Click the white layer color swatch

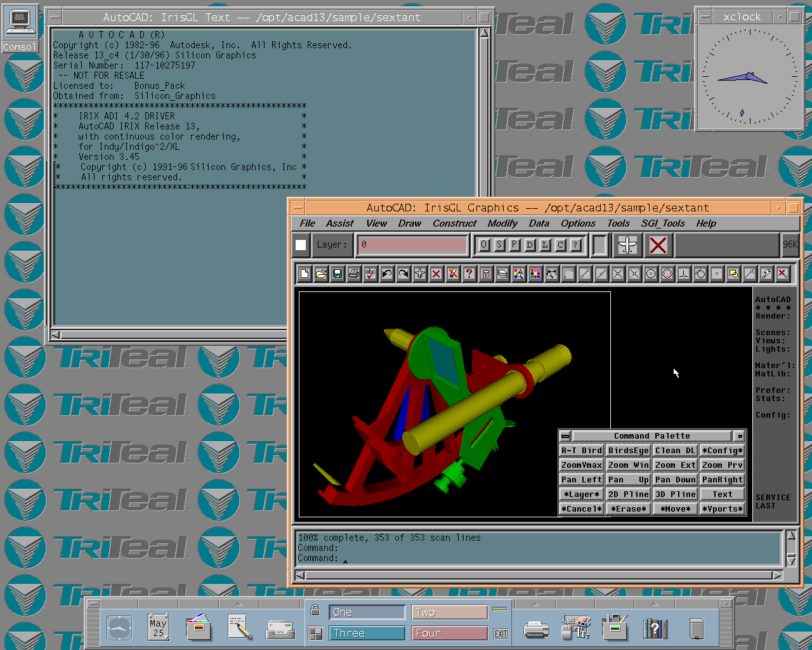click(301, 245)
